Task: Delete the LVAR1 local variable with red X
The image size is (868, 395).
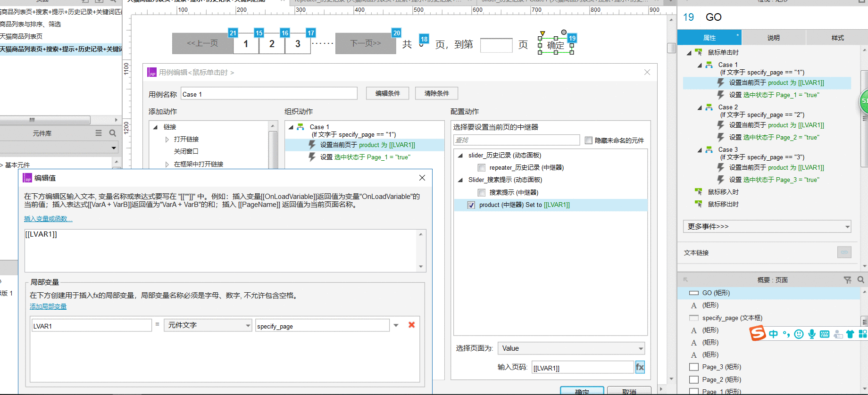Action: [411, 325]
